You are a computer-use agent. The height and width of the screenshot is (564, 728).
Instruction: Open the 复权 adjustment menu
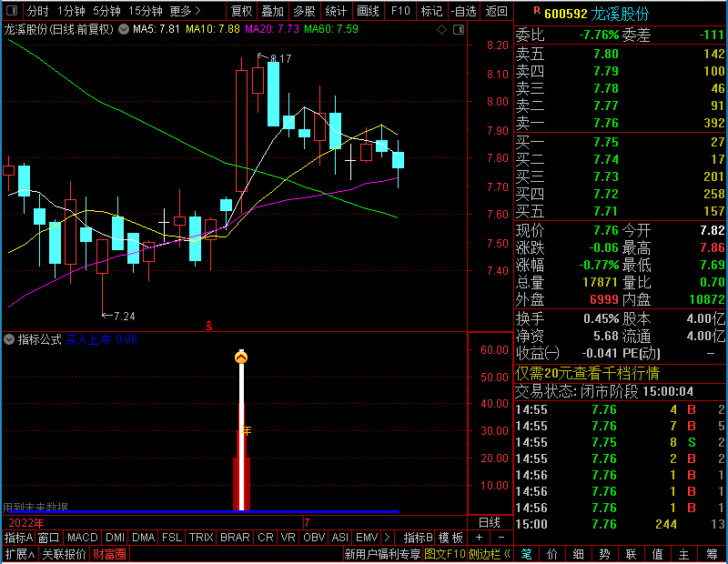point(241,11)
